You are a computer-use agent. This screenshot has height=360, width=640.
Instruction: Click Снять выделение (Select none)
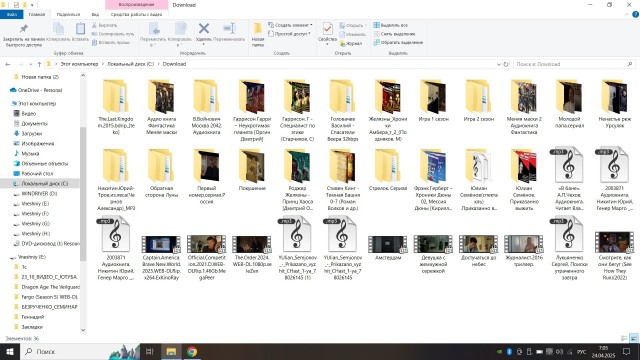coord(394,34)
